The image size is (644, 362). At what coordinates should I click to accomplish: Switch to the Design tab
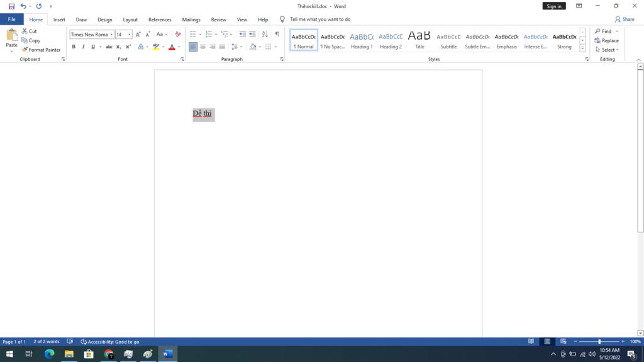105,20
